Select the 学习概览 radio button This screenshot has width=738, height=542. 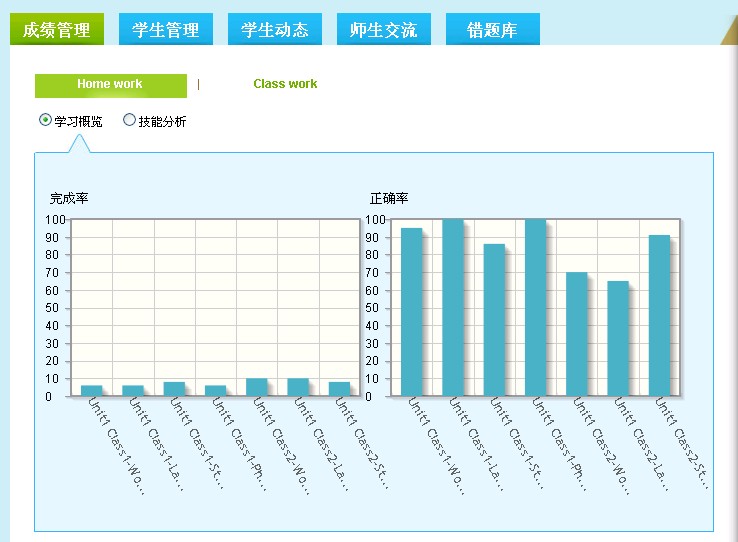coord(45,121)
